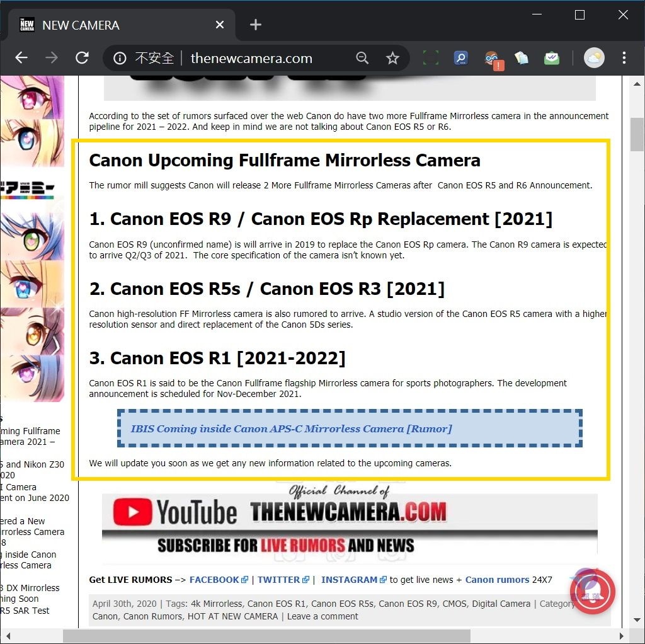The height and width of the screenshot is (644, 645).
Task: Minimize the browser window
Action: click(x=537, y=15)
